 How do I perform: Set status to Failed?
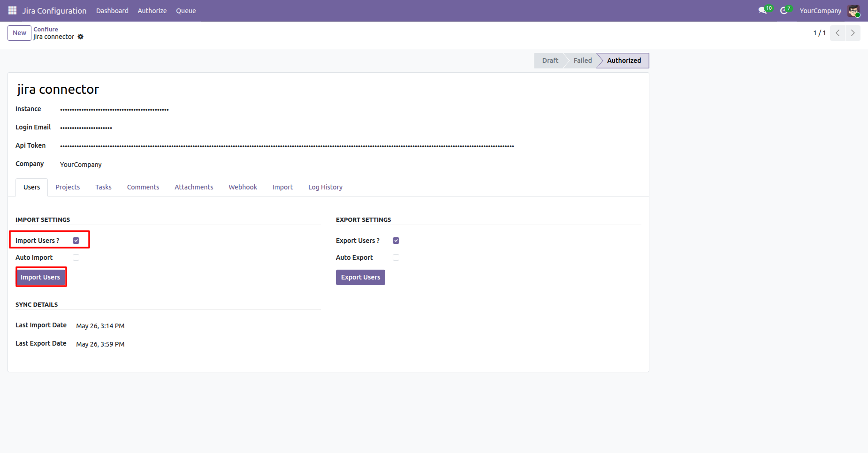(x=582, y=60)
